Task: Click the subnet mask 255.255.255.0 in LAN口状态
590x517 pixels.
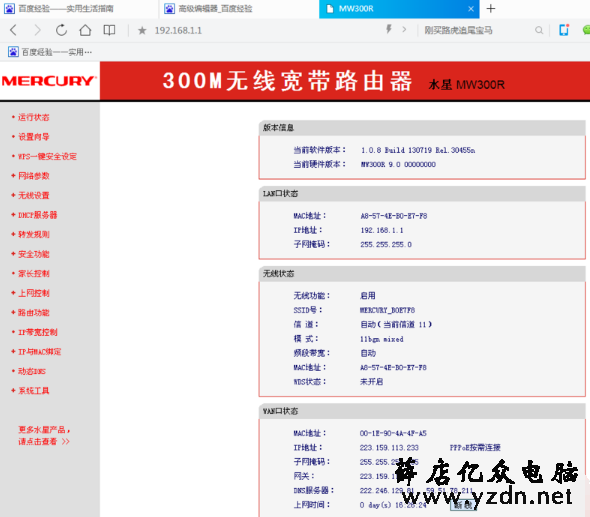Action: pos(386,244)
